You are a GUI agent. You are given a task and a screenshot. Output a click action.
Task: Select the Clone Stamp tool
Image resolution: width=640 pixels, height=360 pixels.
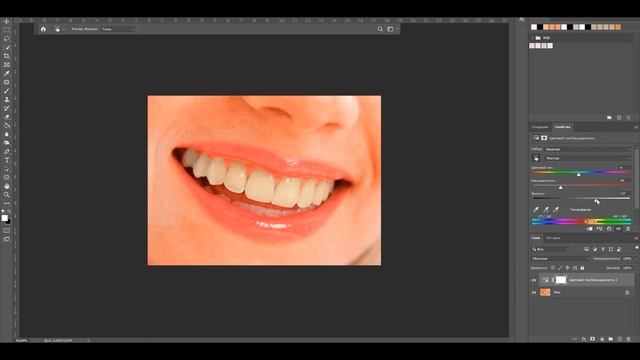pos(7,99)
